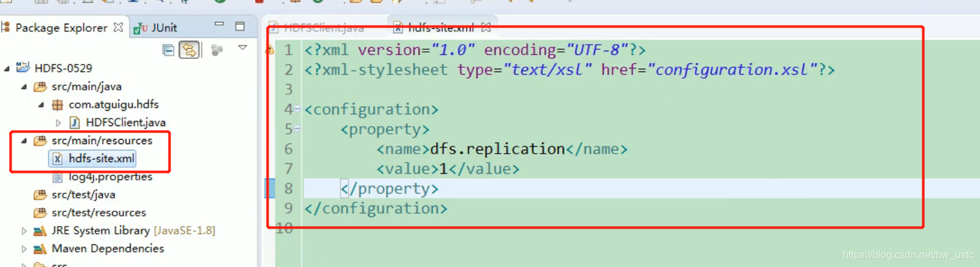Click the xml-stylesheet declaration line
Image resolution: width=980 pixels, height=267 pixels.
coord(570,70)
